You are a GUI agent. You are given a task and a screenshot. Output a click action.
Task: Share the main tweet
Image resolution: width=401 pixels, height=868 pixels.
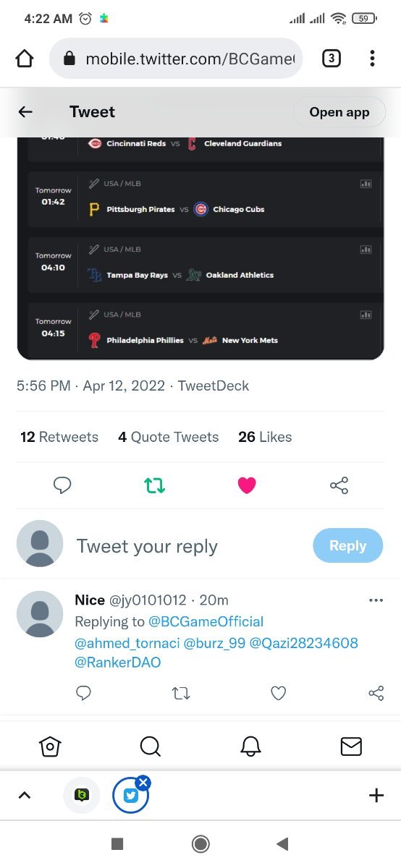(339, 485)
